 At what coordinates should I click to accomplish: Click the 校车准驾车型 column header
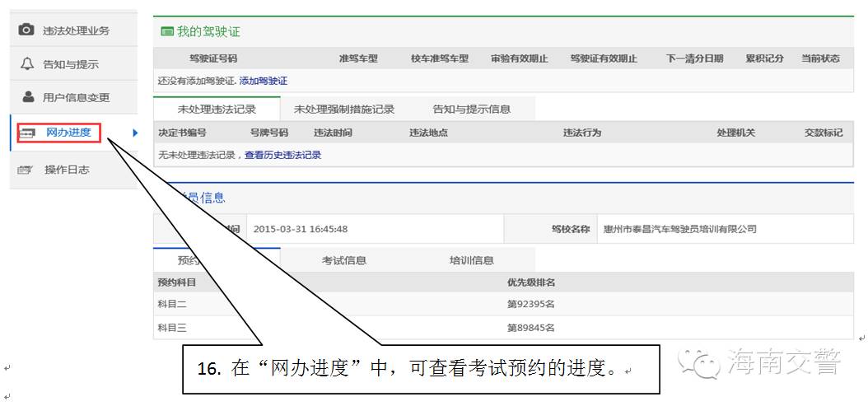(440, 58)
